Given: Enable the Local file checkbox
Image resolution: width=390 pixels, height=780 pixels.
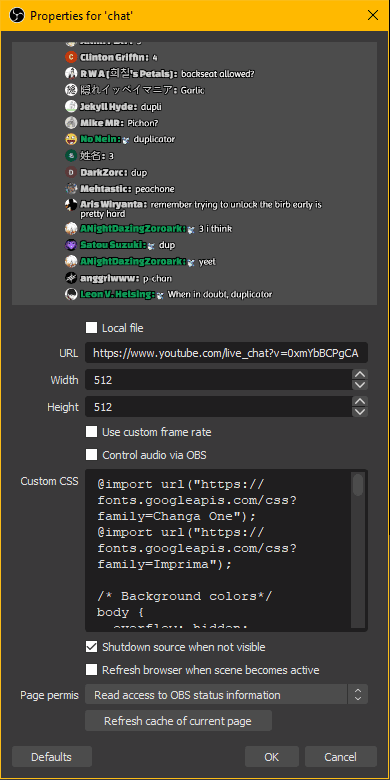Looking at the screenshot, I should point(92,328).
